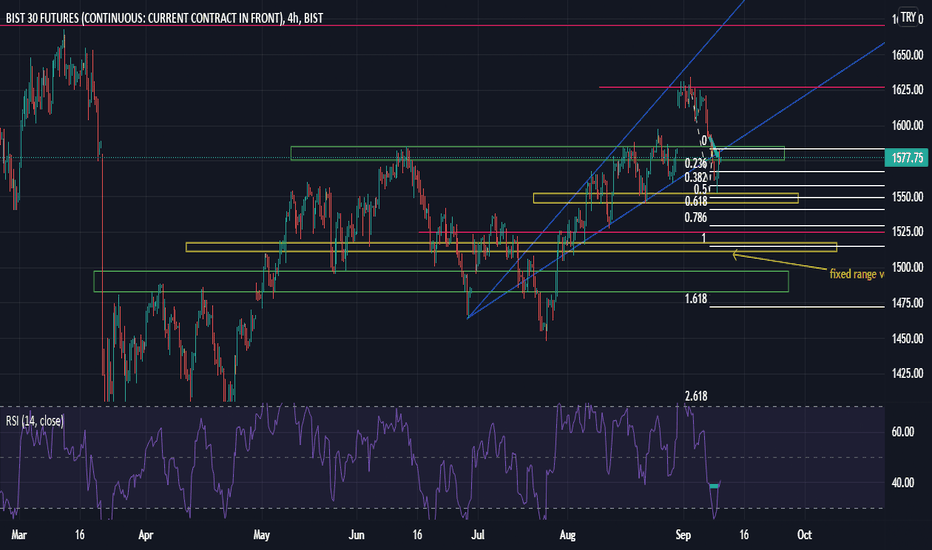Click the 1425.00 price axis label
The height and width of the screenshot is (550, 932).
pos(908,373)
